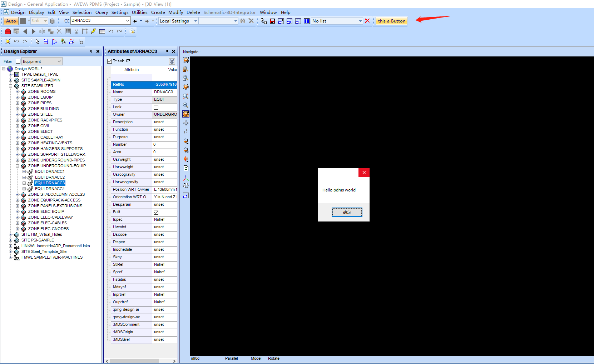Open the Utilities menu
The height and width of the screenshot is (364, 594).
tap(139, 12)
